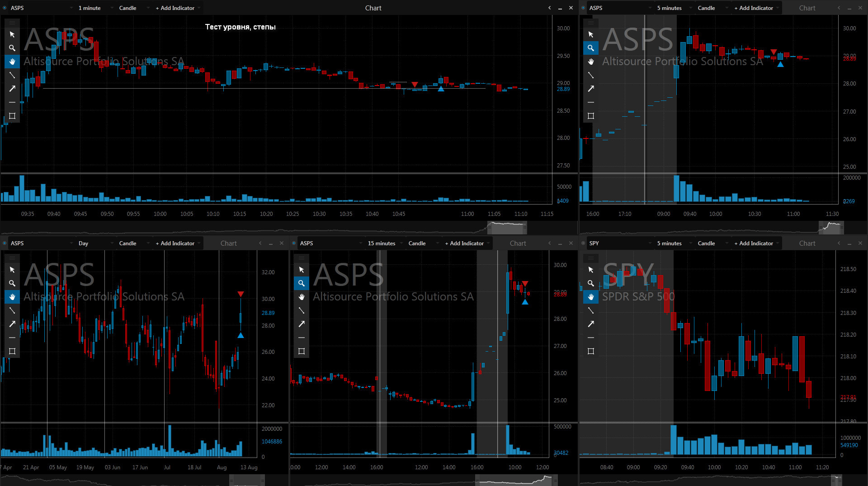This screenshot has height=486, width=868.
Task: Click the Chart title of the 15-minute panel
Action: pos(518,243)
